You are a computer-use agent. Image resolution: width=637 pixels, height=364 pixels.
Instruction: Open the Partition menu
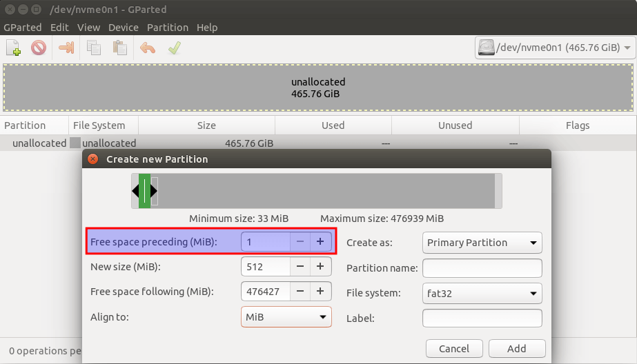tap(168, 28)
